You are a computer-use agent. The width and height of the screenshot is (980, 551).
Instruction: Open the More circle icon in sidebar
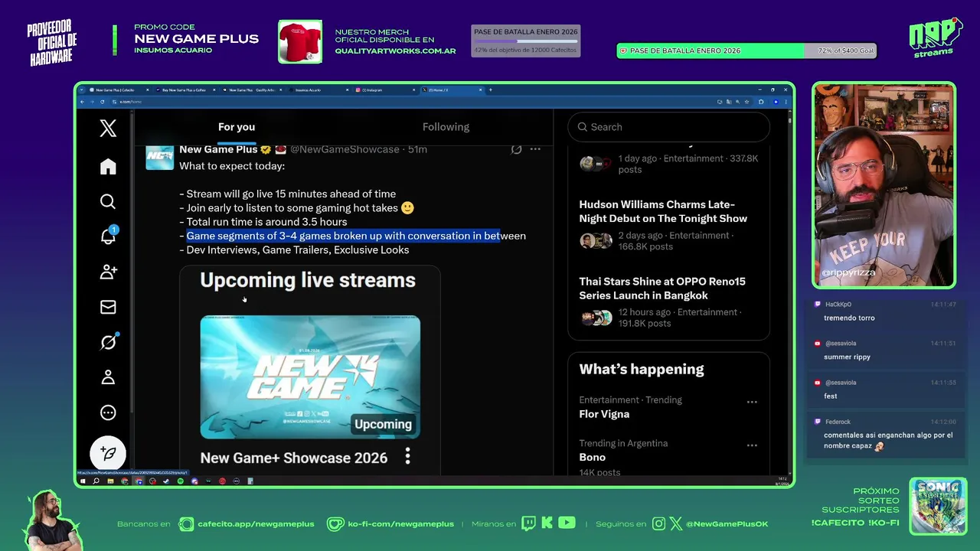tap(108, 412)
